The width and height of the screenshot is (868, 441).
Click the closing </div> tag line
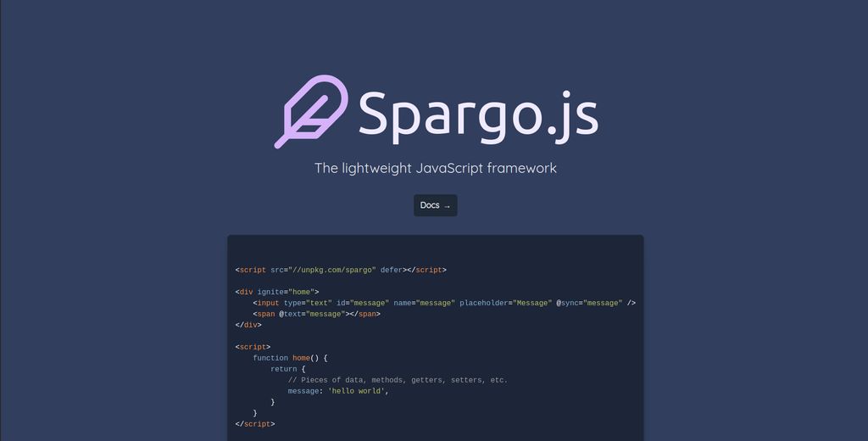pyautogui.click(x=248, y=325)
